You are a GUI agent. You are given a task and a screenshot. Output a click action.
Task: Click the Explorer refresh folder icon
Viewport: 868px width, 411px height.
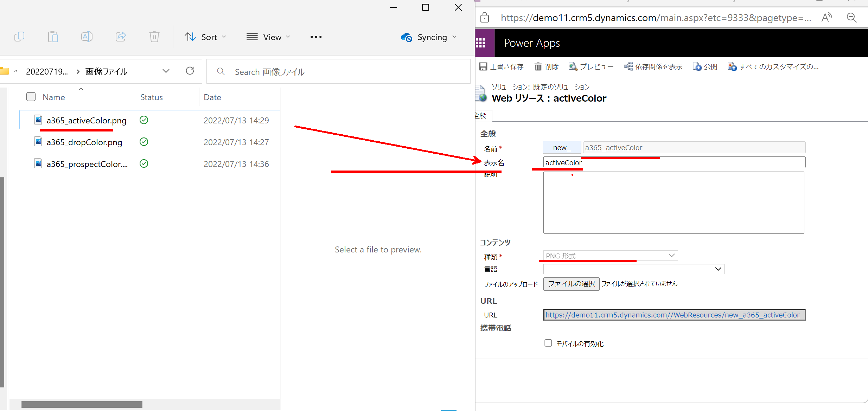click(x=190, y=71)
